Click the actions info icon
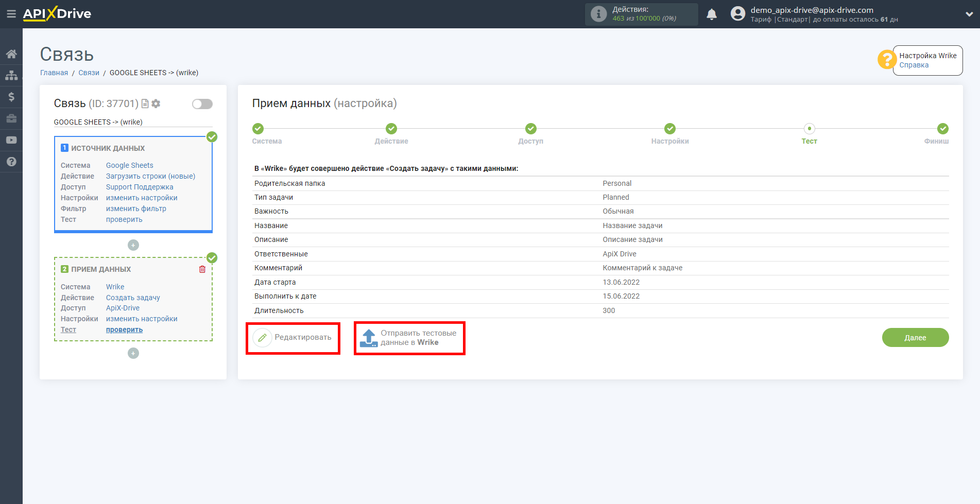This screenshot has width=980, height=504. 598,14
